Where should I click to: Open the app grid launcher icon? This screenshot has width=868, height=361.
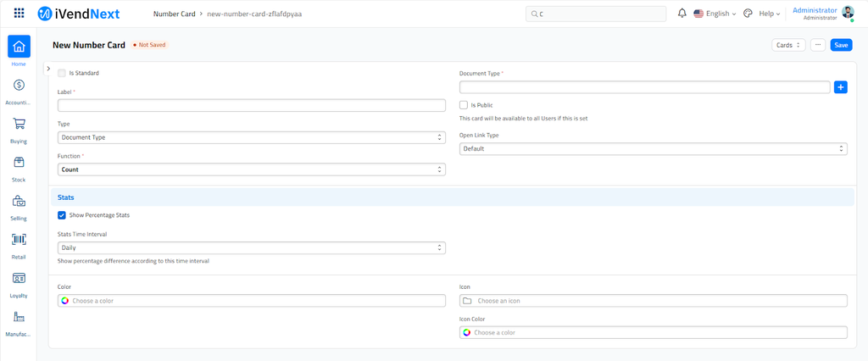click(x=19, y=14)
